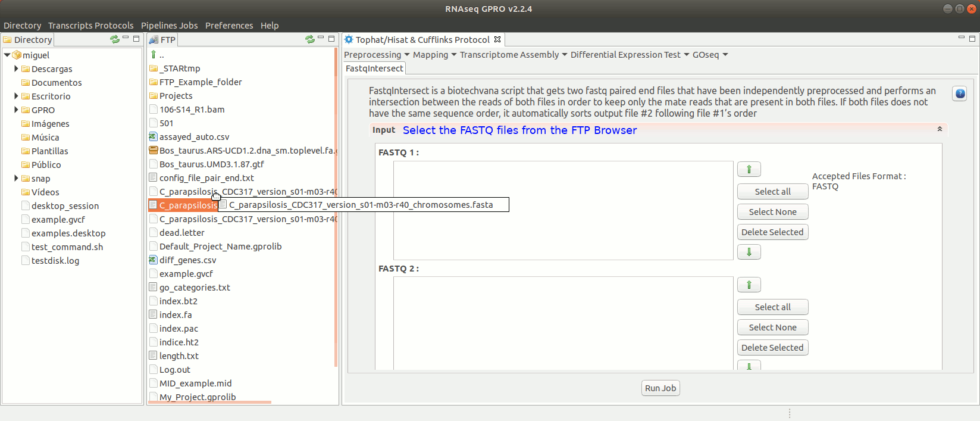Click the FASTQ 1 move down arrow

coord(749,252)
